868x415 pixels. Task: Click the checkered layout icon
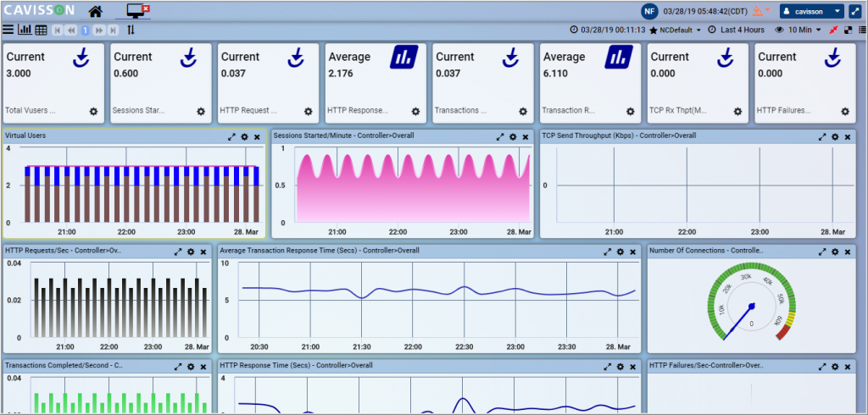point(848,30)
